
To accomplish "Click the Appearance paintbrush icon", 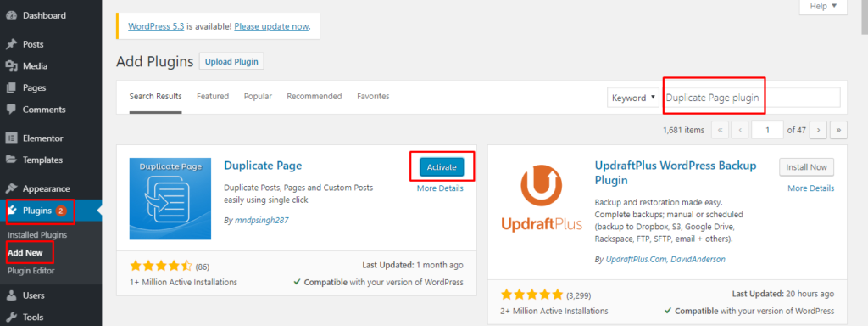I will (11, 188).
